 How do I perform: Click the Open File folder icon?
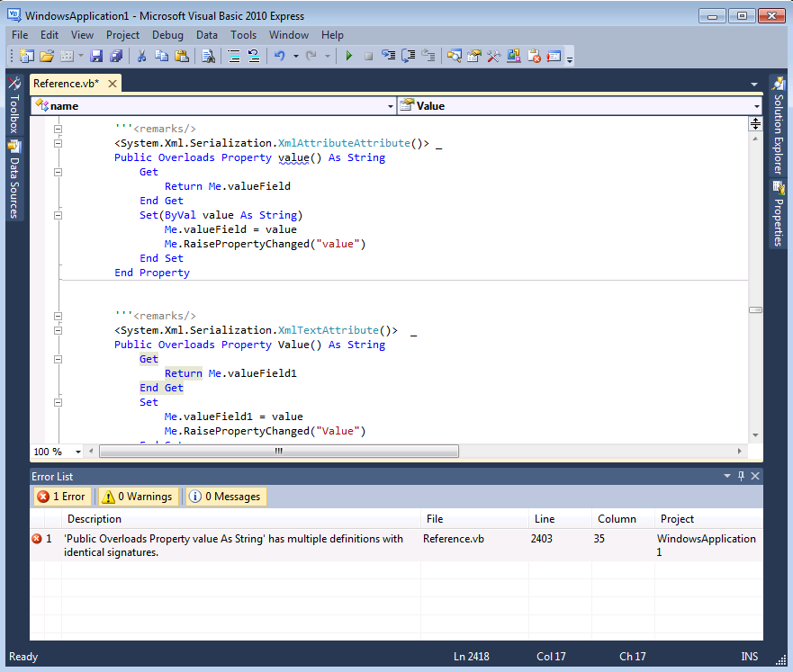tap(47, 56)
